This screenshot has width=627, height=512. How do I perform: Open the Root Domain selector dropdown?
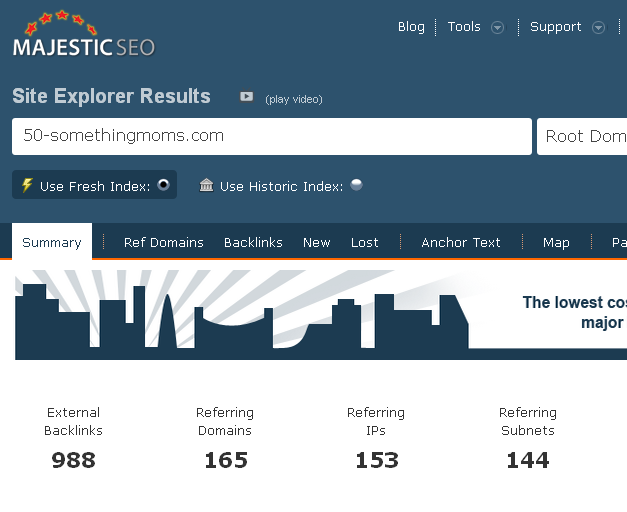pyautogui.click(x=584, y=136)
